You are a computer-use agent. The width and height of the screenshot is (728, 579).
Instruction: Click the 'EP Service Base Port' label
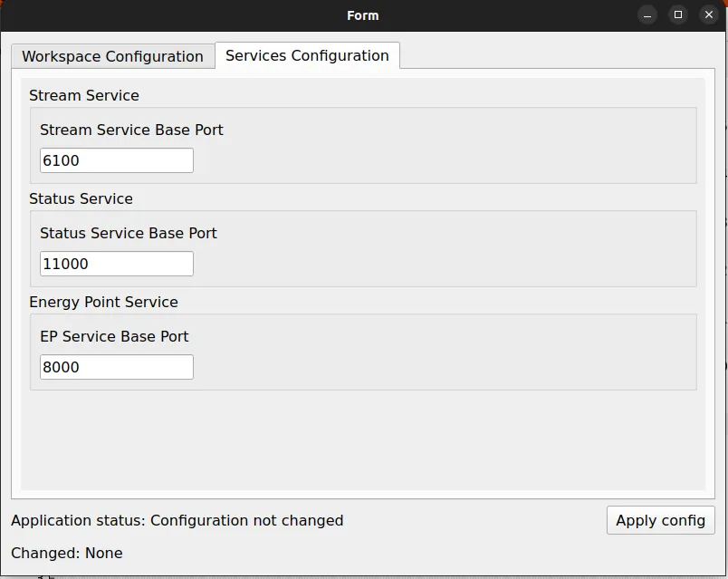pos(114,336)
